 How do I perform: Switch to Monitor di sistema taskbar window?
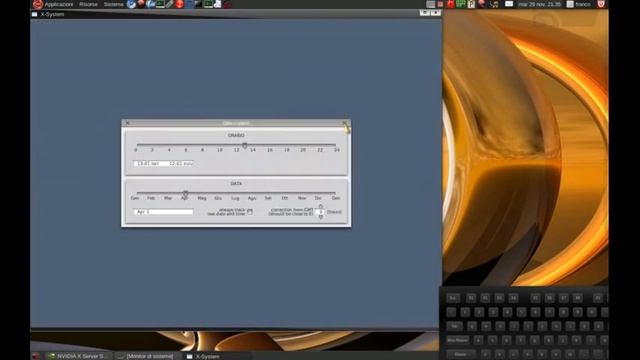(x=146, y=356)
